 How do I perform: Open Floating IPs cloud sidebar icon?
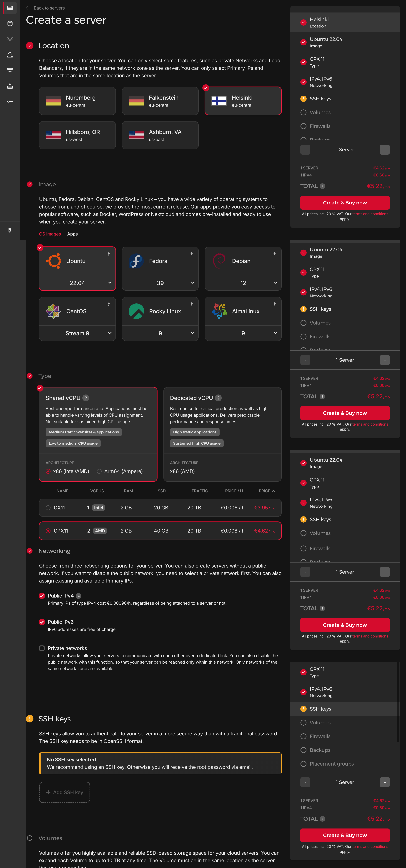tap(10, 55)
